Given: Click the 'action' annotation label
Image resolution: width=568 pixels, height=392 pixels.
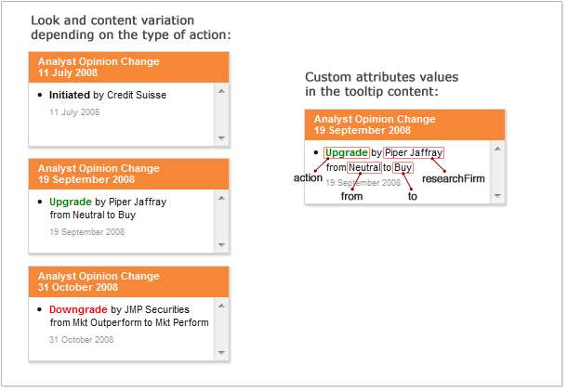Looking at the screenshot, I should (x=308, y=178).
